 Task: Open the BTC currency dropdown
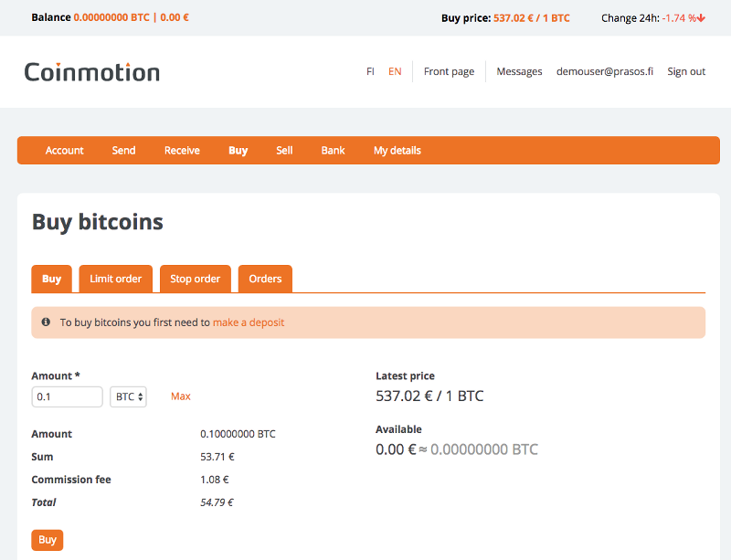(x=128, y=396)
